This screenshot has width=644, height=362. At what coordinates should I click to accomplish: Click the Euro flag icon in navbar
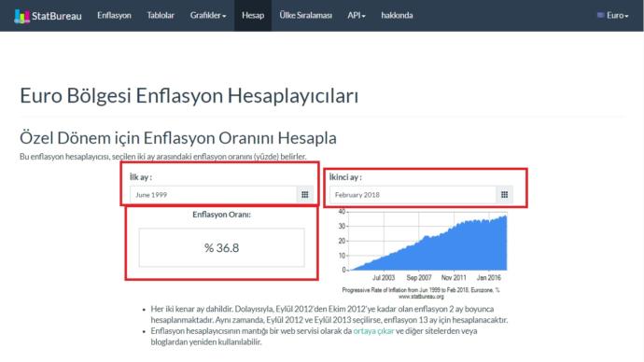click(x=600, y=15)
